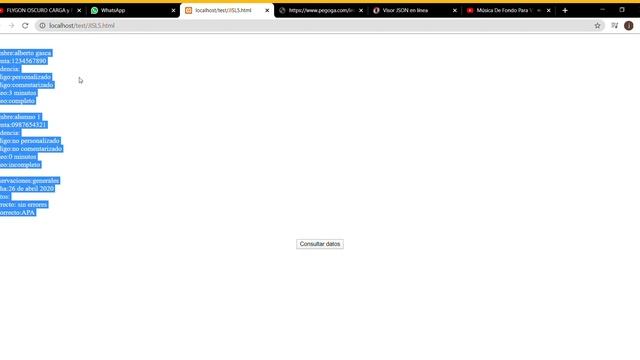Close the localhost/test/JSLS.html tab

pyautogui.click(x=267, y=11)
